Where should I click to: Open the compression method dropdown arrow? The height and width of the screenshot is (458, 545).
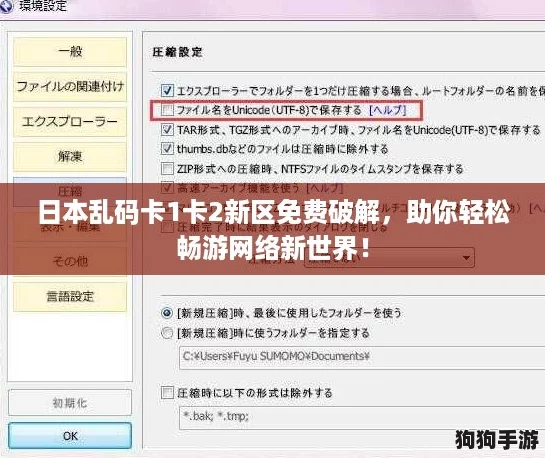[x=466, y=257]
